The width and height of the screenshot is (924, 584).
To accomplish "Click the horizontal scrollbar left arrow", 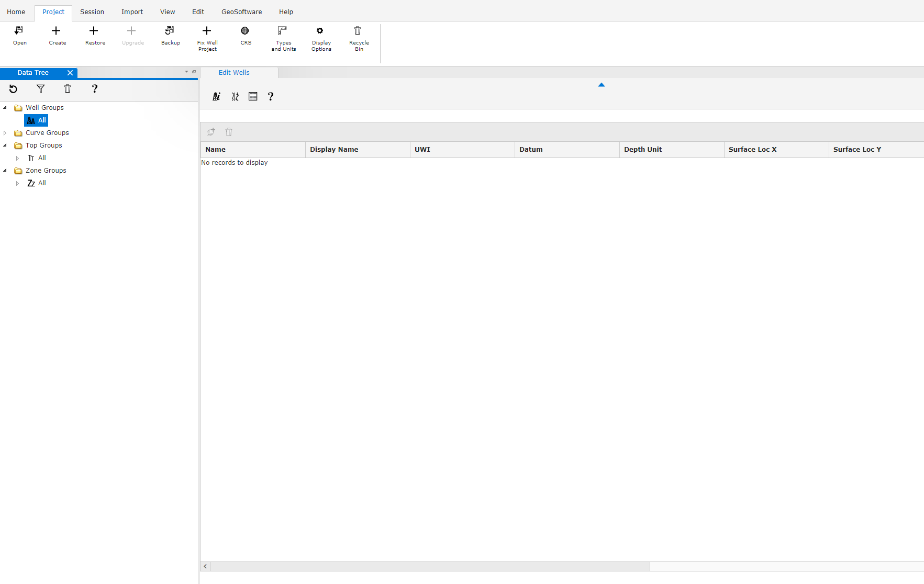I will [x=205, y=566].
